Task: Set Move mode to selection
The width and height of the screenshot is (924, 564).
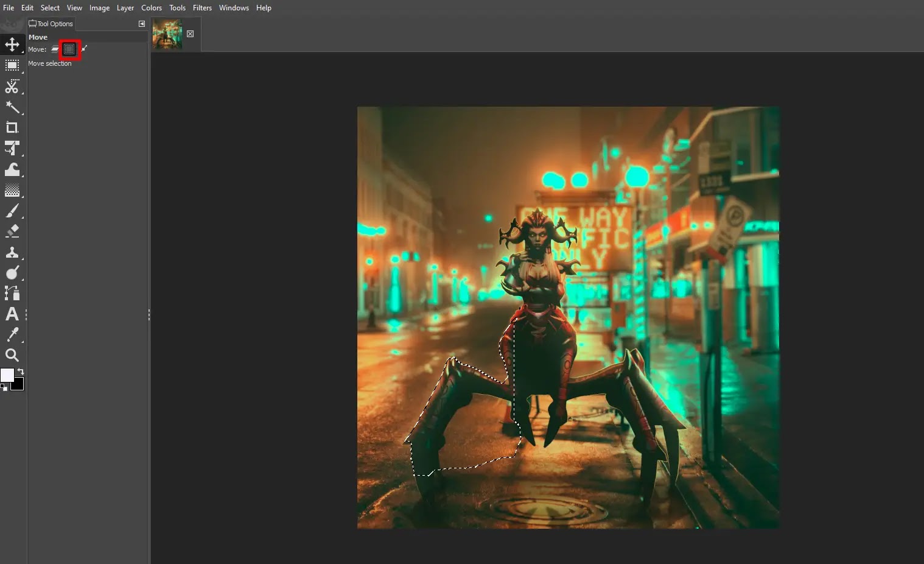Action: click(69, 49)
